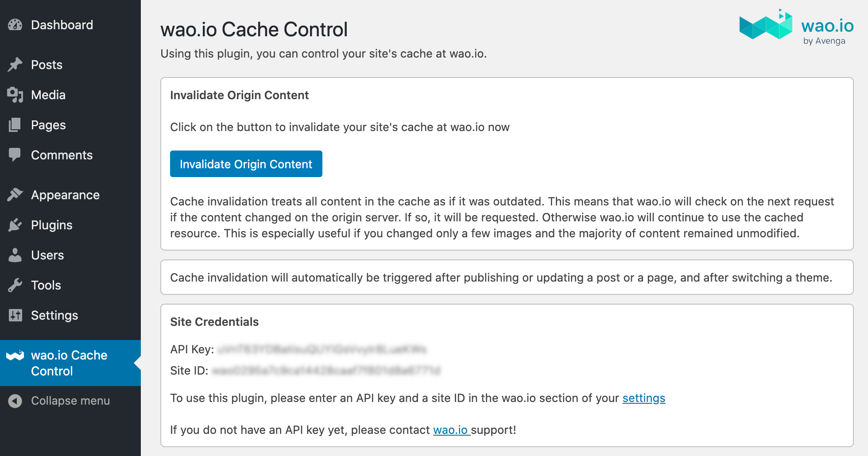The image size is (868, 456).
Task: Click the paragraph explaining cache invalidation
Action: pyautogui.click(x=502, y=217)
